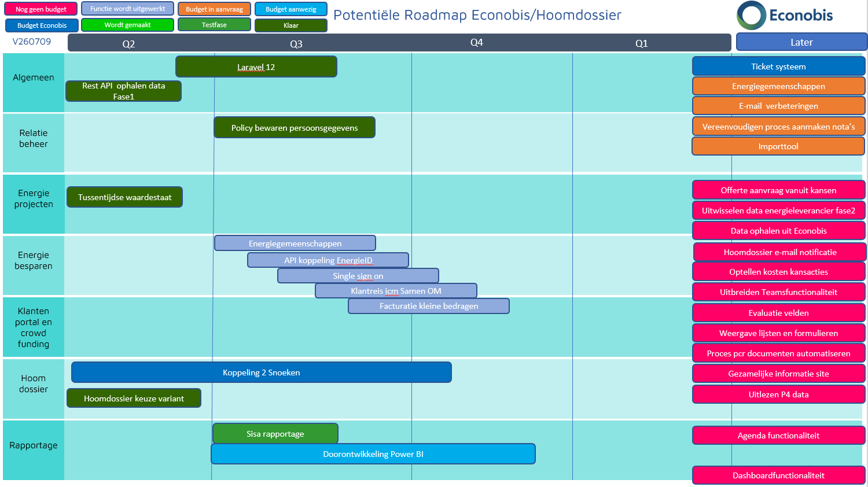Click the 'Energie besparen' row label
The image size is (868, 487).
[34, 261]
